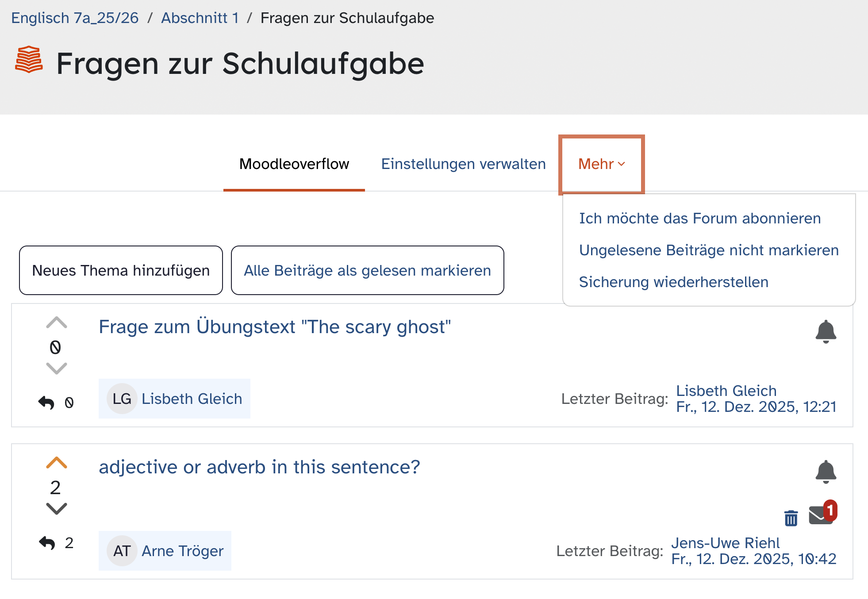868x599 pixels.
Task: Click reply arrow icon on the ghost thread
Action: [x=46, y=403]
